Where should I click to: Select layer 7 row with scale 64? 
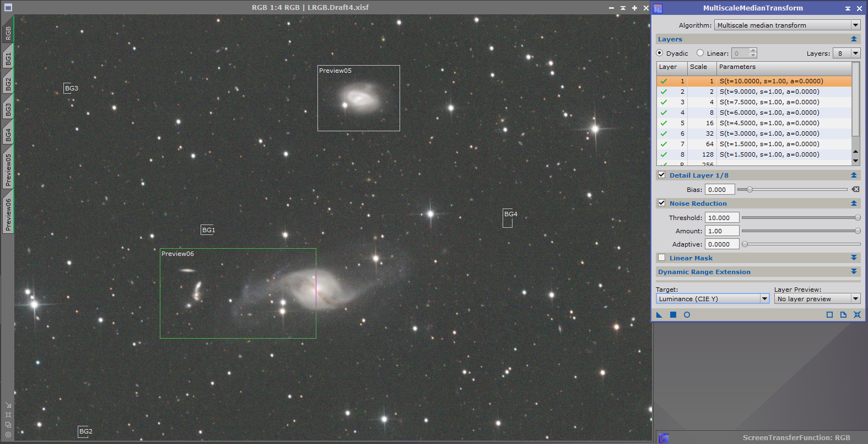point(755,144)
